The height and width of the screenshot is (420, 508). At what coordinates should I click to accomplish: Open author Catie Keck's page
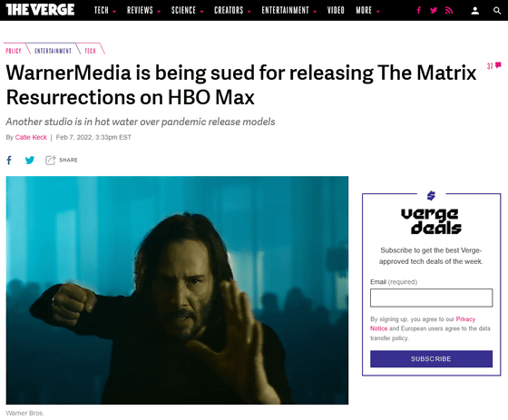[x=31, y=137]
